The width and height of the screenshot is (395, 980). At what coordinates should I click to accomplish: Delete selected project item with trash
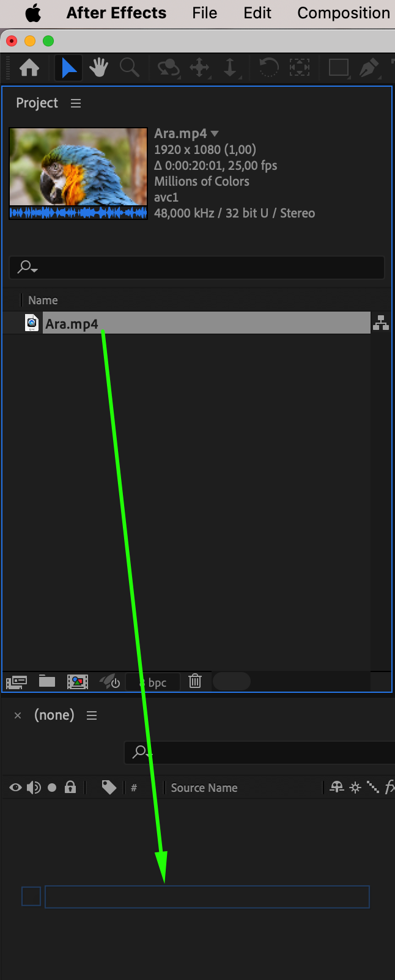click(195, 681)
